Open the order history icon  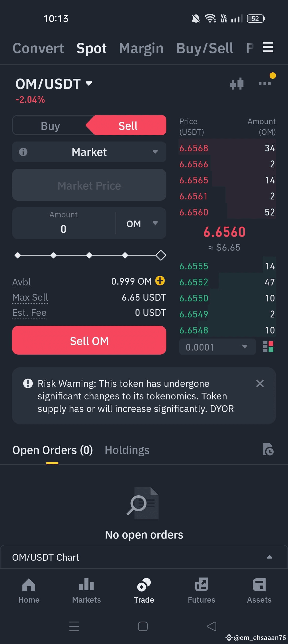(268, 449)
